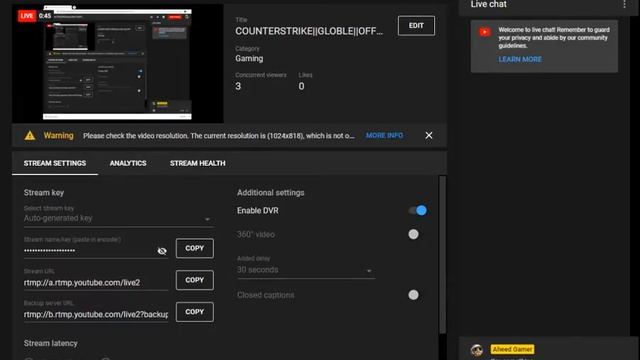Click the red LIVE indicator badge
The height and width of the screenshot is (360, 640).
[27, 16]
